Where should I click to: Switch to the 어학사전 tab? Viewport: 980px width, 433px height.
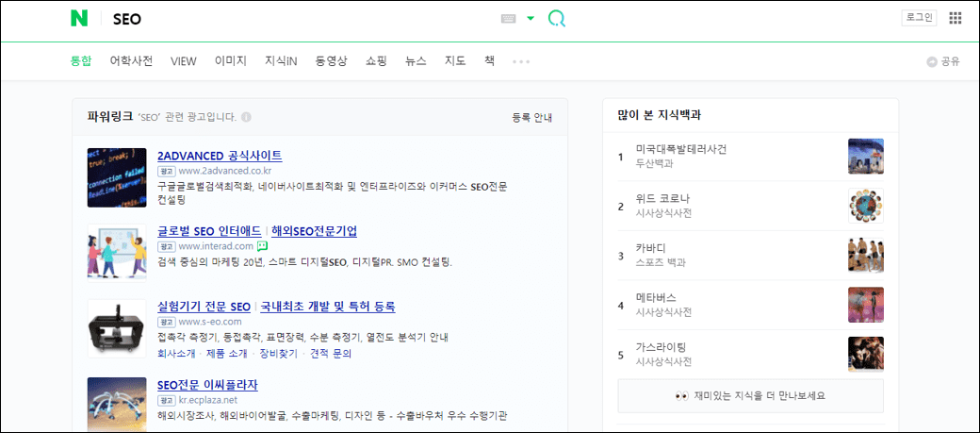point(131,61)
